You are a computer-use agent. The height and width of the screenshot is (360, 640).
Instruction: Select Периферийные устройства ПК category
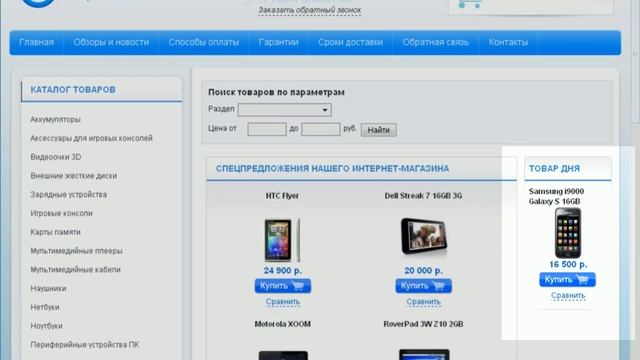[84, 345]
